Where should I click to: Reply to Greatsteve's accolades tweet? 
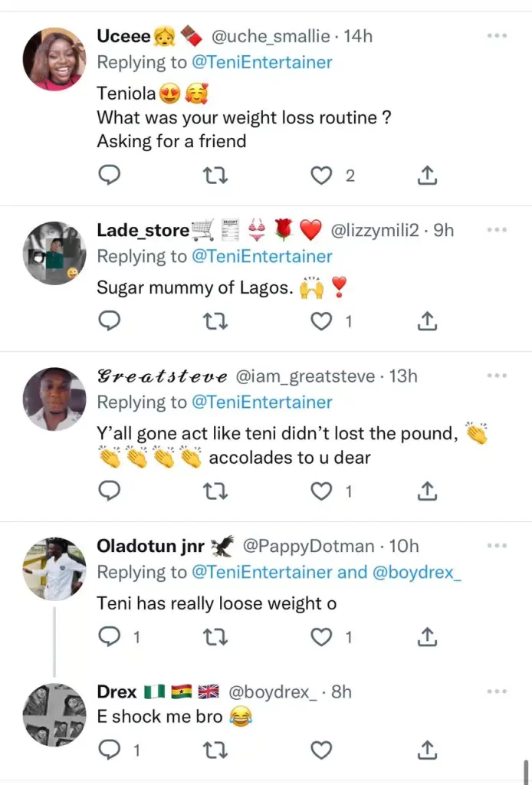110,491
